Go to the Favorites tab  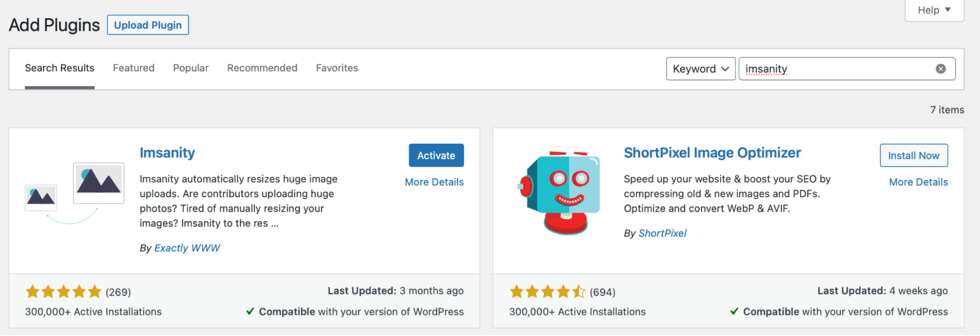(337, 68)
